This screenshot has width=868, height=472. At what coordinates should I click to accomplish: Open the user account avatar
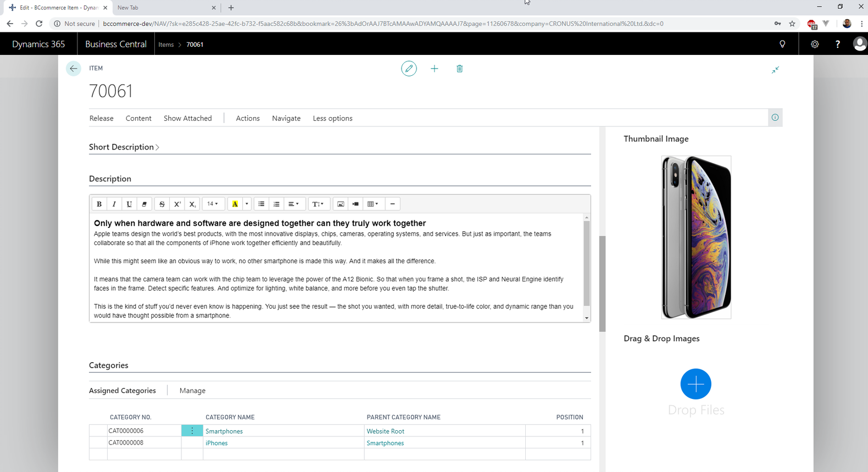tap(860, 44)
